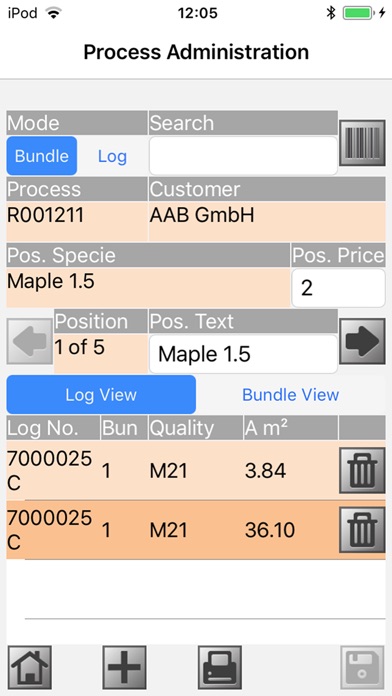This screenshot has width=392, height=696.
Task: Tap the A m² column header
Action: [x=290, y=428]
